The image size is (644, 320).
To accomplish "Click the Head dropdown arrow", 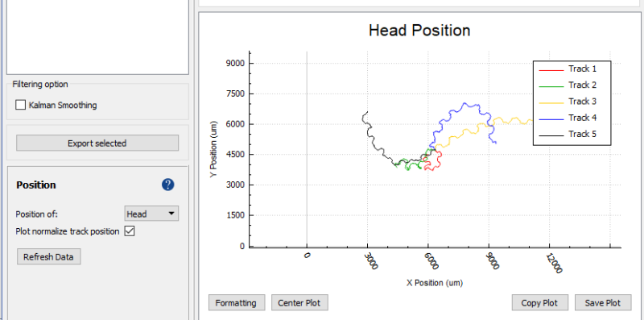I will 171,214.
